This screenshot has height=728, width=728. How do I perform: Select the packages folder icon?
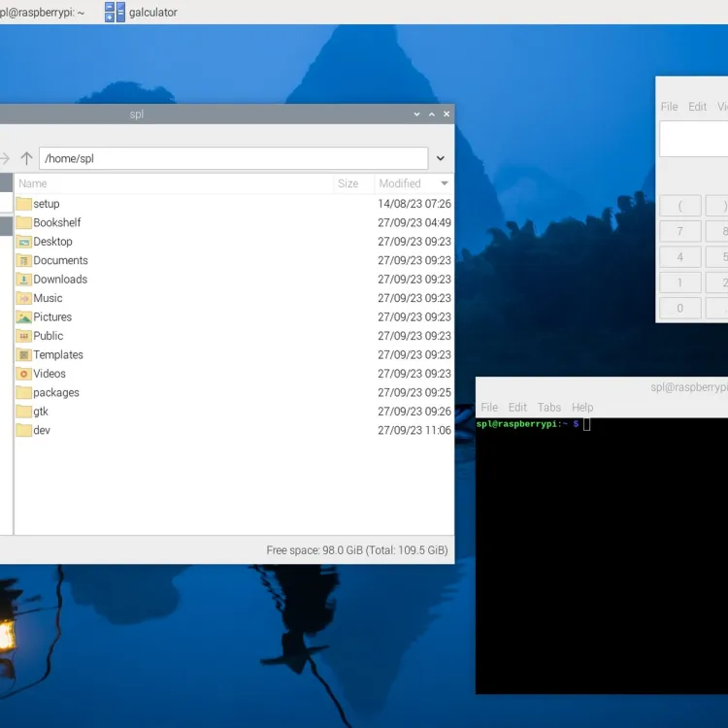23,392
